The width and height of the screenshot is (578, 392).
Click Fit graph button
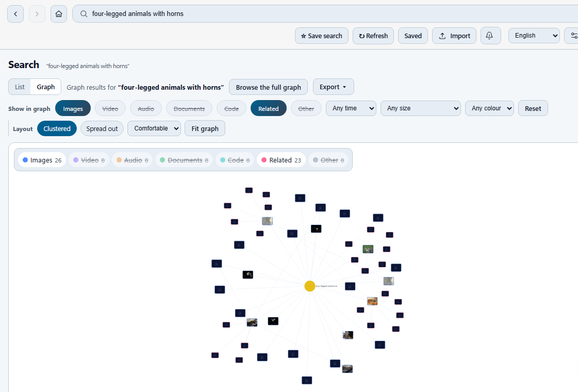205,128
